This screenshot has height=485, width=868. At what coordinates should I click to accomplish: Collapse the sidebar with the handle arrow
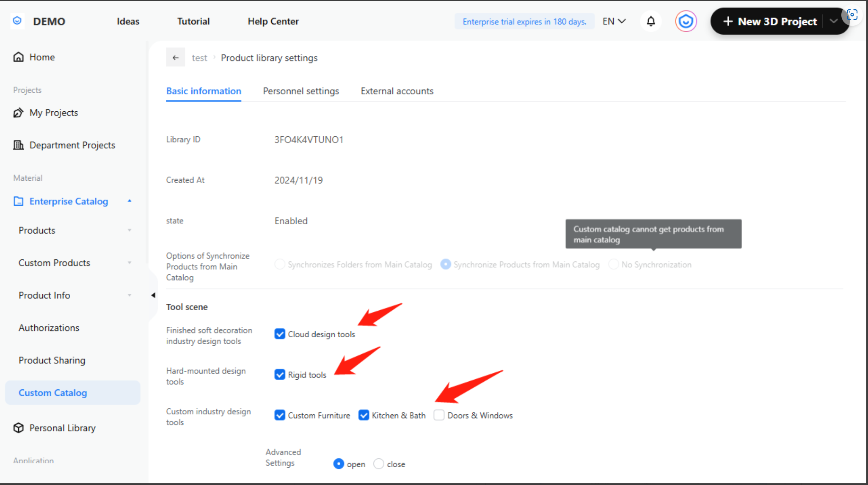pyautogui.click(x=153, y=295)
